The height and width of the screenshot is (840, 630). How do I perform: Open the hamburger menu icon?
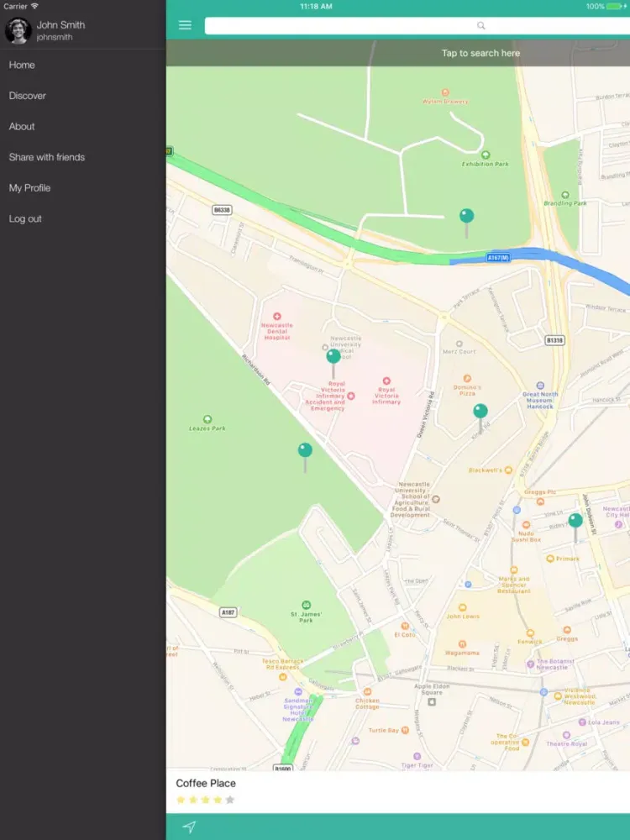tap(185, 25)
